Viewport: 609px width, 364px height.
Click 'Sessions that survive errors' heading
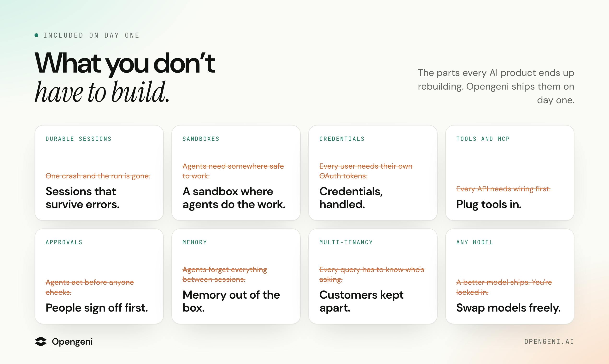pyautogui.click(x=82, y=198)
